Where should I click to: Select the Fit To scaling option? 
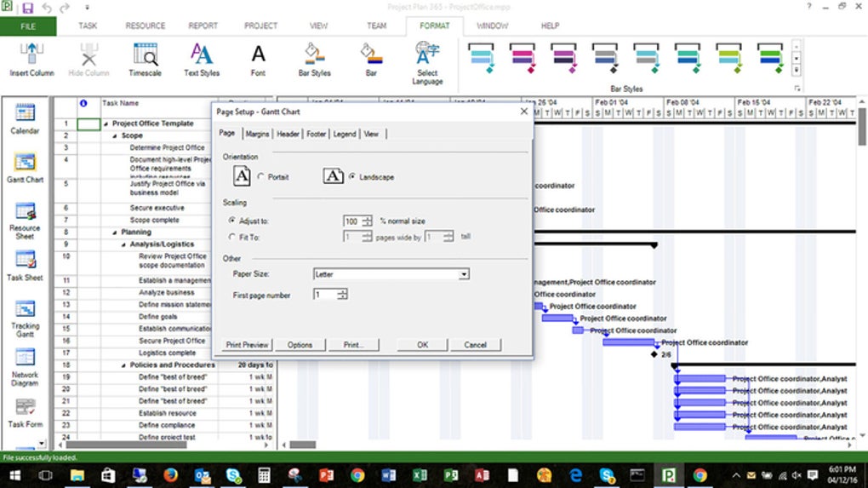(x=232, y=237)
